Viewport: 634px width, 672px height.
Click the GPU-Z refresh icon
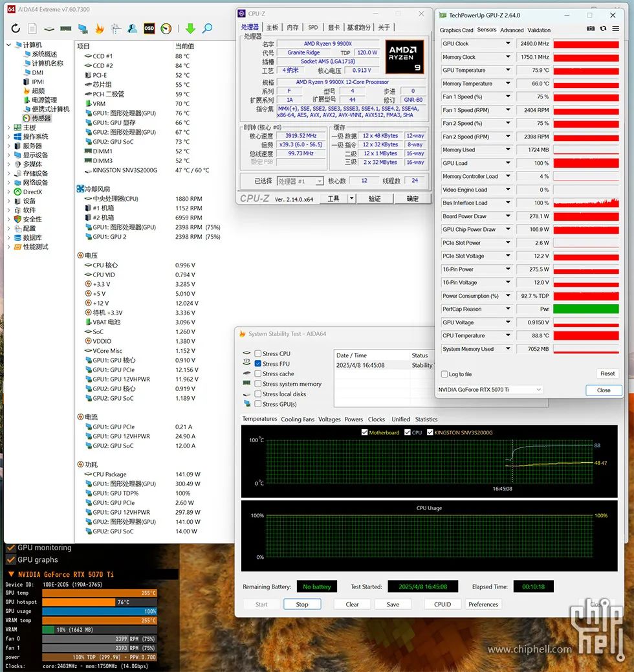(603, 28)
